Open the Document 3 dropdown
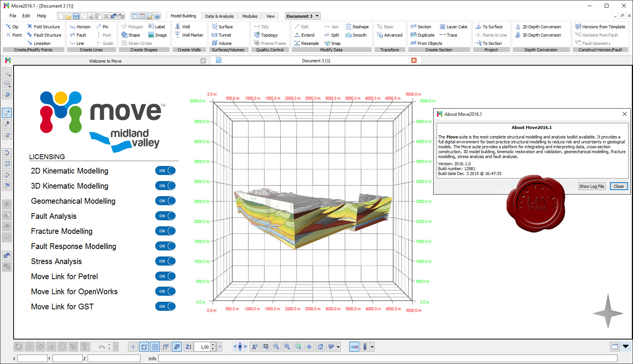633x364 pixels. 303,16
